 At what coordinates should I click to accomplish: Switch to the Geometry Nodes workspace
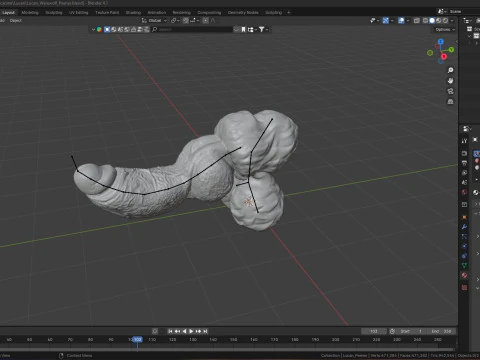click(243, 13)
